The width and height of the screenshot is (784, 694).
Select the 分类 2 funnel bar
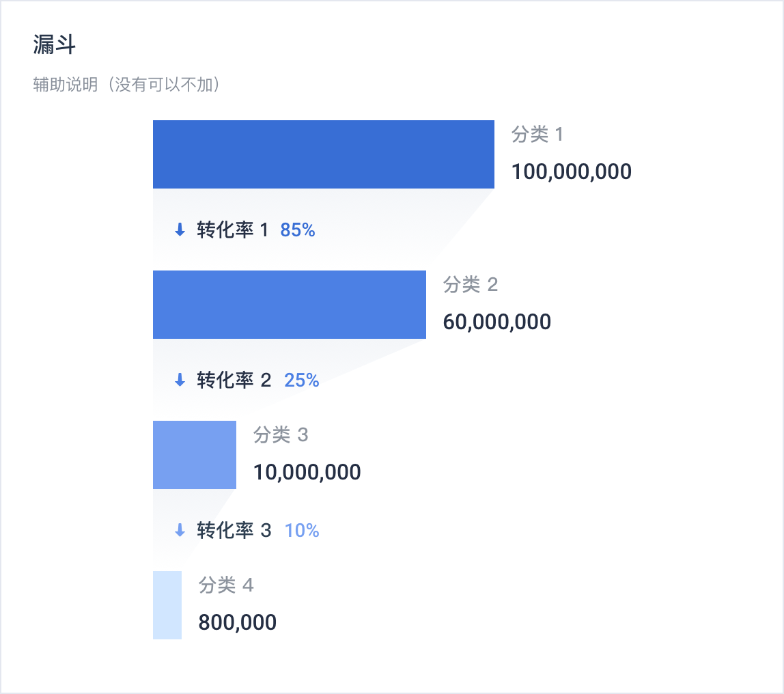(289, 305)
